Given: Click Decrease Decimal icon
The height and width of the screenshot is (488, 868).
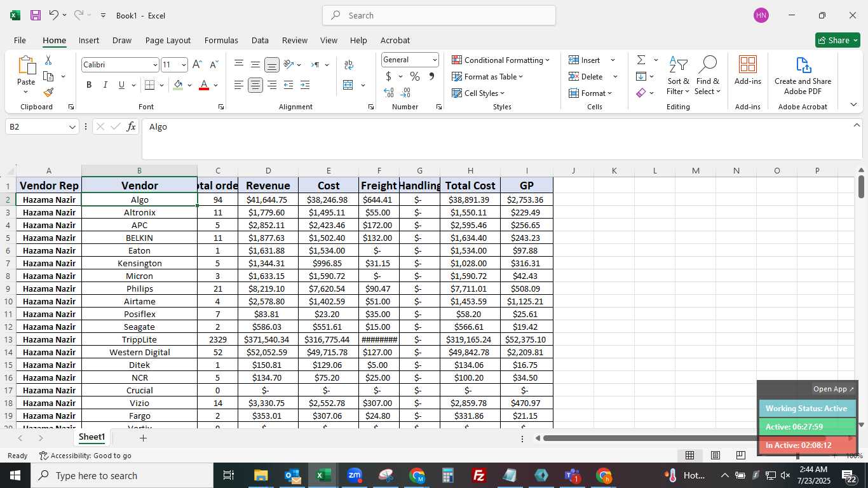Looking at the screenshot, I should [x=406, y=93].
